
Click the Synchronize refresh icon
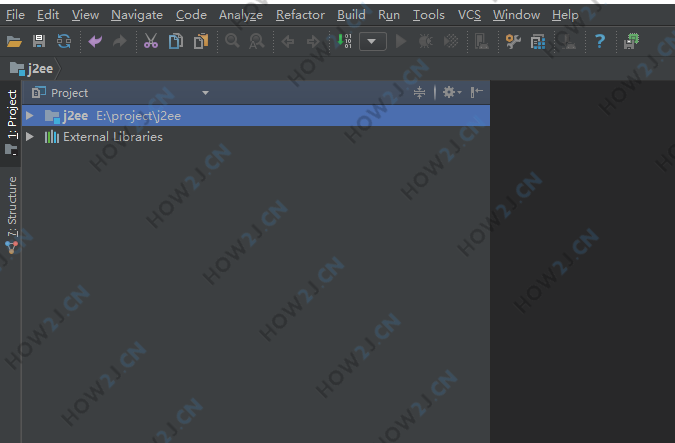[x=64, y=41]
